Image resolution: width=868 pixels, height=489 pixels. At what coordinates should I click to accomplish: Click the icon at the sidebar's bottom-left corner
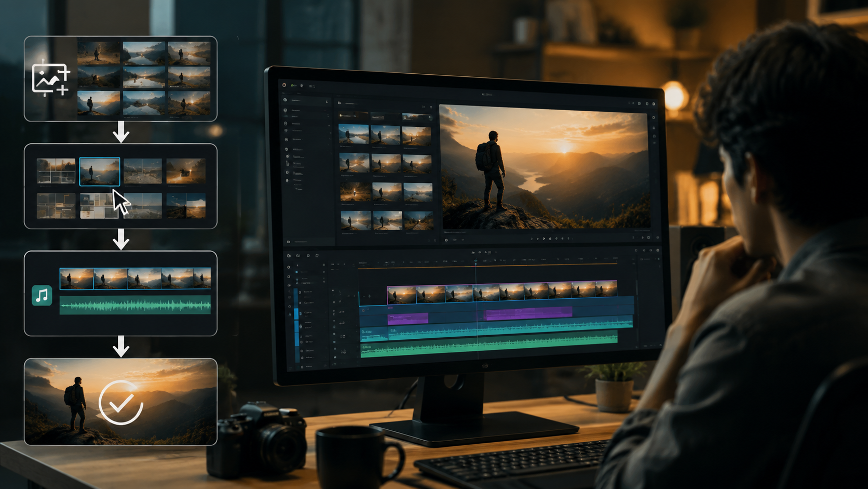pyautogui.click(x=289, y=242)
